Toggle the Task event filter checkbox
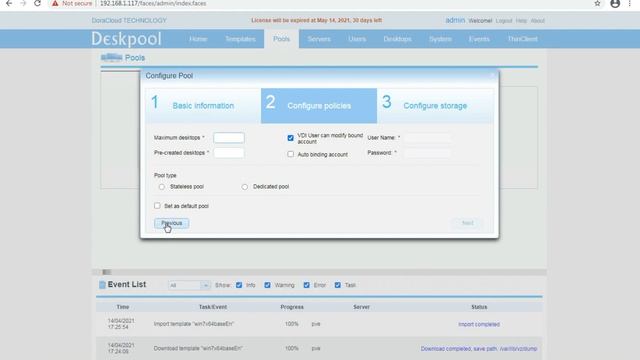 point(338,285)
